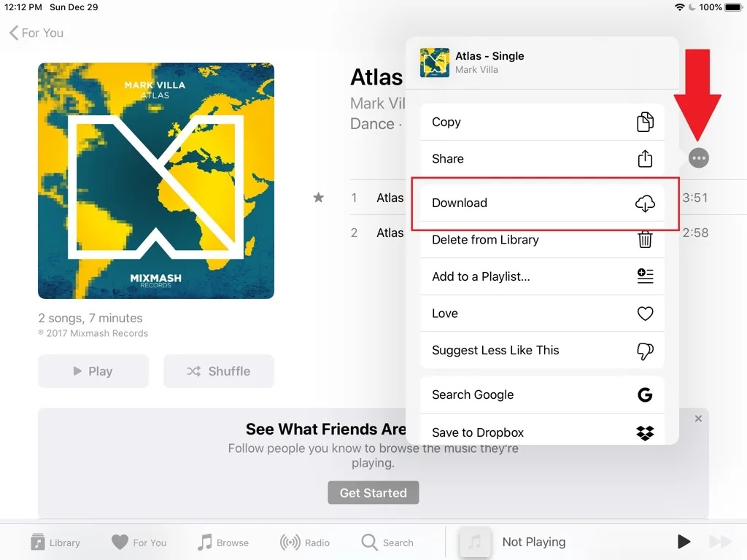
Task: Go back to For You
Action: [36, 33]
